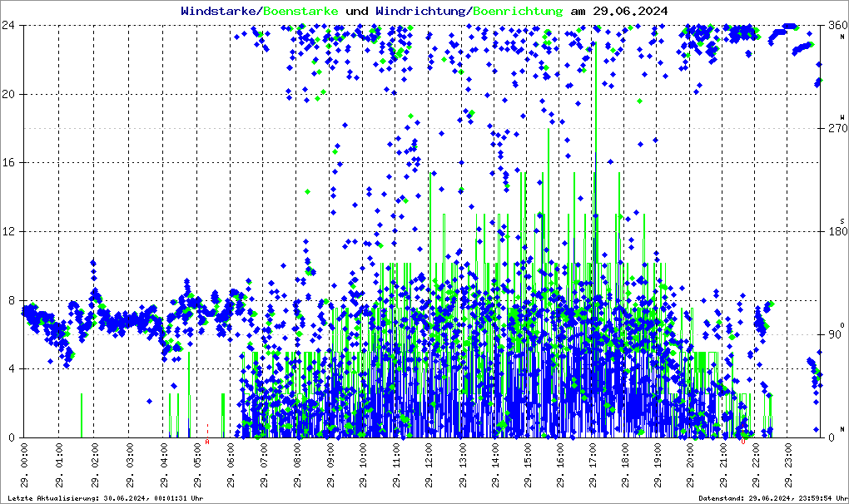Image resolution: width=849 pixels, height=504 pixels.
Task: Click right axis value 90
Action: point(835,334)
